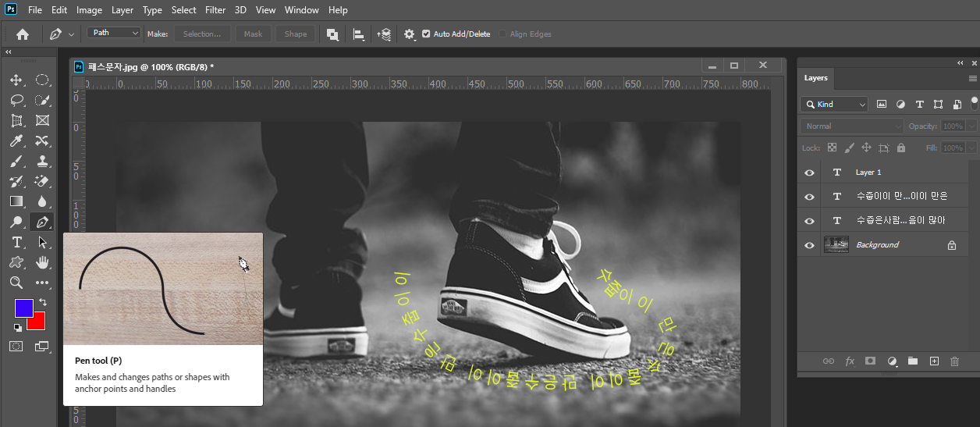The width and height of the screenshot is (980, 427).
Task: Open the Select menu
Action: [184, 10]
